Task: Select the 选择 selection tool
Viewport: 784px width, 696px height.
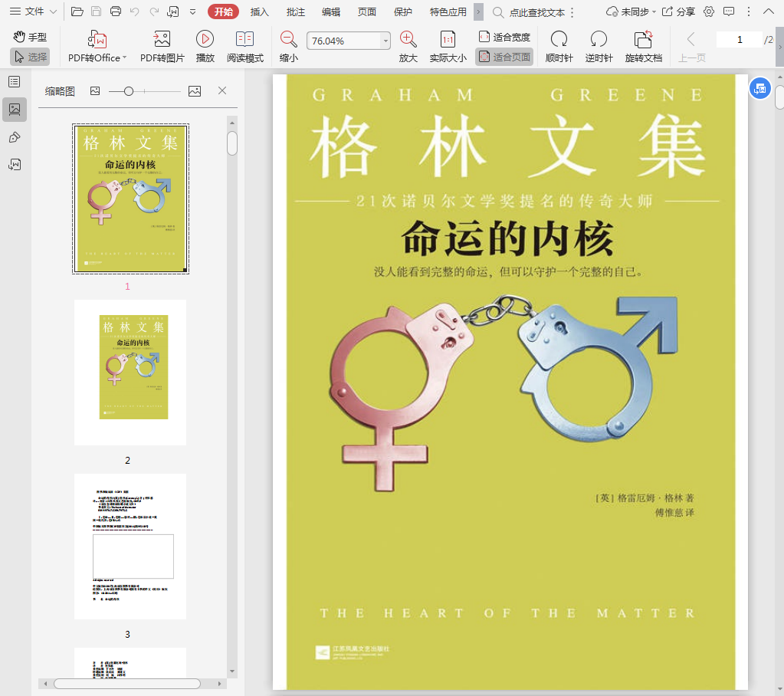Action: tap(30, 57)
